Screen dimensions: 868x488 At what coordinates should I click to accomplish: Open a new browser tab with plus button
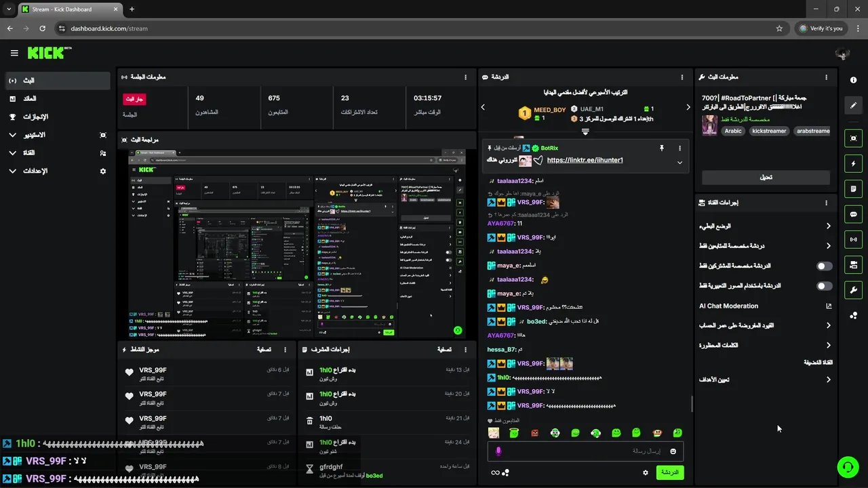(x=132, y=9)
